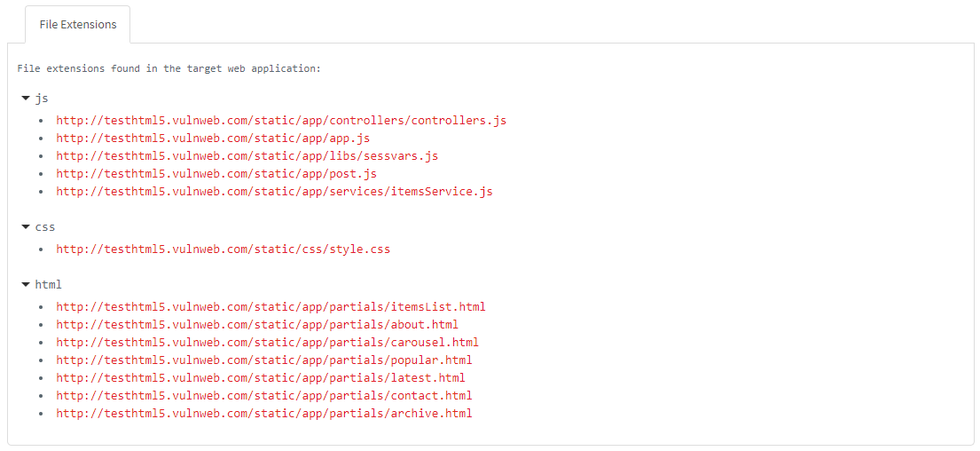Open the popular.html partial URL
The height and width of the screenshot is (451, 980).
pos(263,360)
